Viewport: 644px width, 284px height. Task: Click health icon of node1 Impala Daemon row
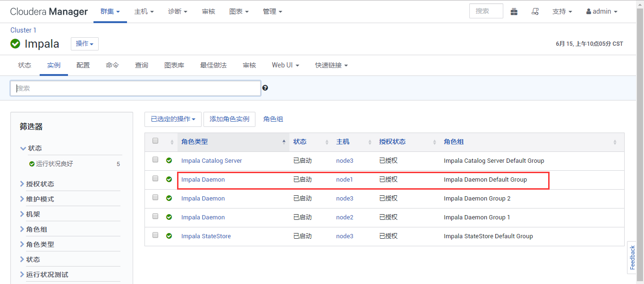tap(169, 179)
